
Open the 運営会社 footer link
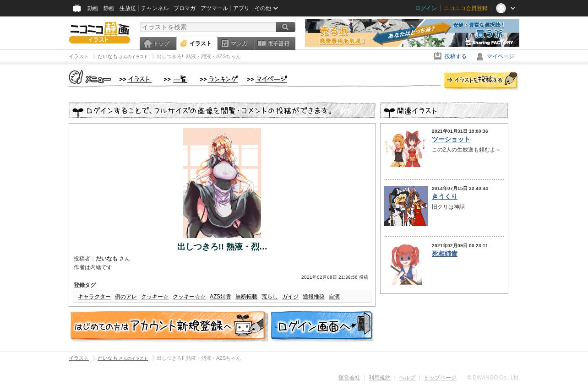point(349,378)
